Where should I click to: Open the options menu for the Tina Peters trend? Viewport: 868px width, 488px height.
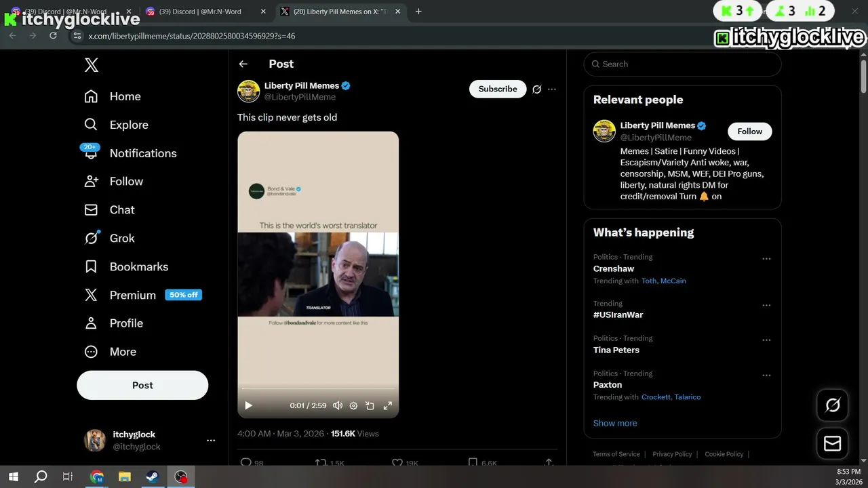[766, 340]
